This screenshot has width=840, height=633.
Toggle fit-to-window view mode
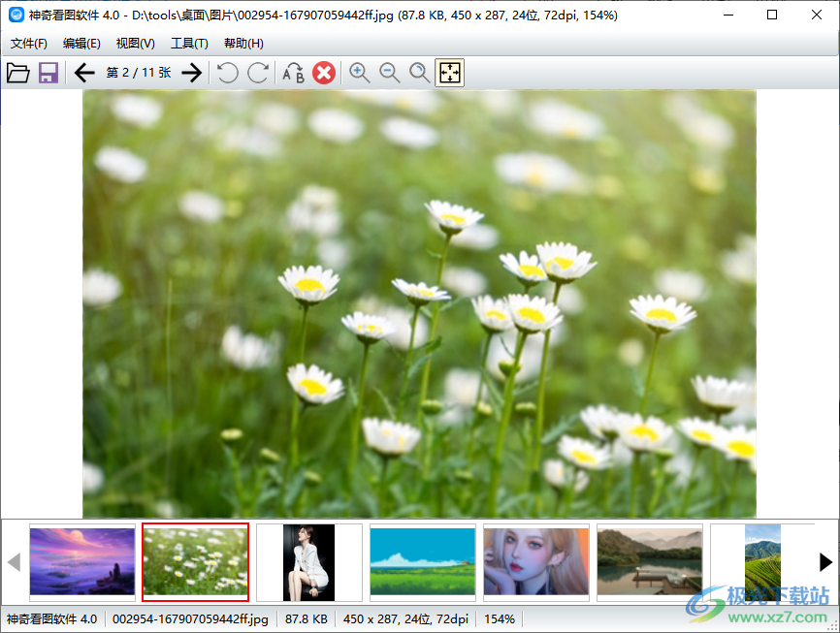click(450, 73)
